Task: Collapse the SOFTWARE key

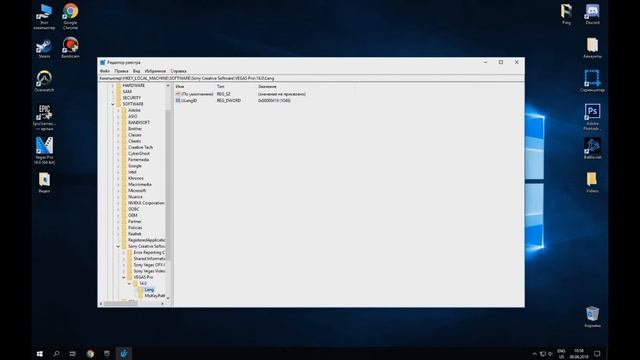Action: (x=113, y=104)
